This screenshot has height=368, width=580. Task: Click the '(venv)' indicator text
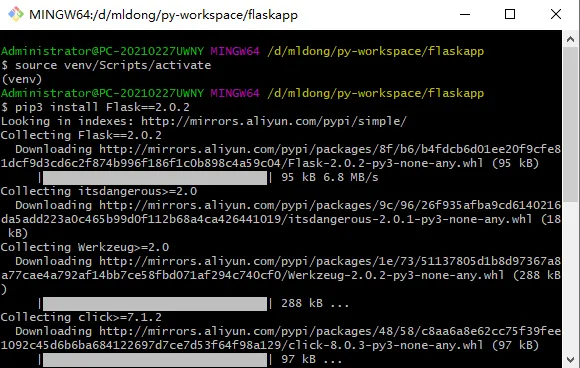(x=22, y=79)
